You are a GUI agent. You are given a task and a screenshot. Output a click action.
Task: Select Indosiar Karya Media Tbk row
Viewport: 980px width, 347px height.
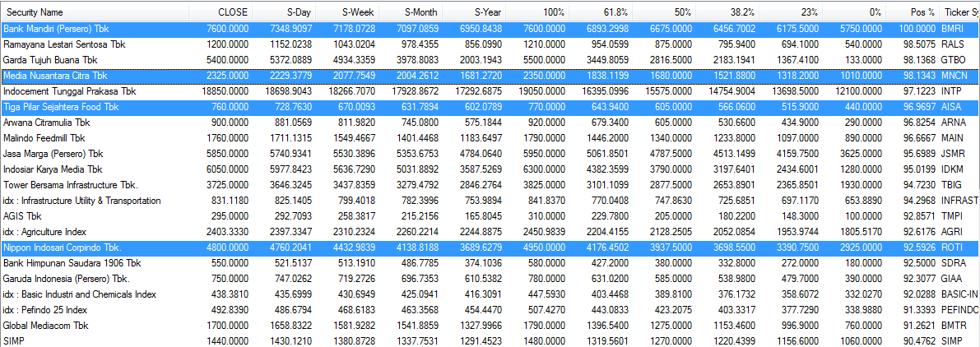[490, 169]
